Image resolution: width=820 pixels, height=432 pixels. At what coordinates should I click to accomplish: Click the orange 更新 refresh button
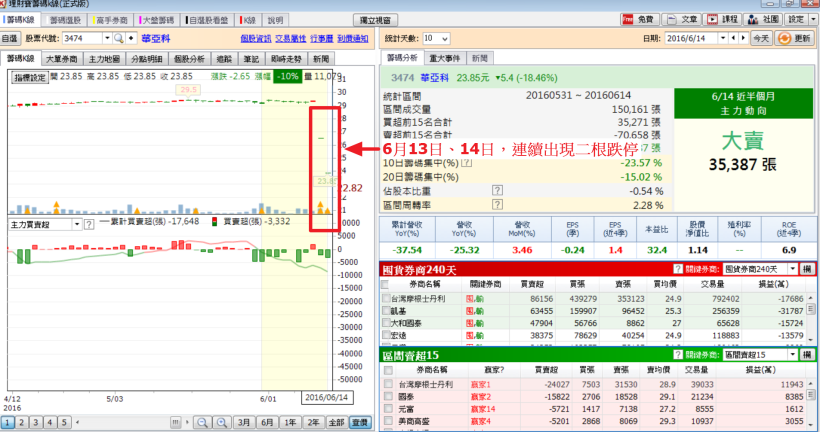click(x=795, y=38)
